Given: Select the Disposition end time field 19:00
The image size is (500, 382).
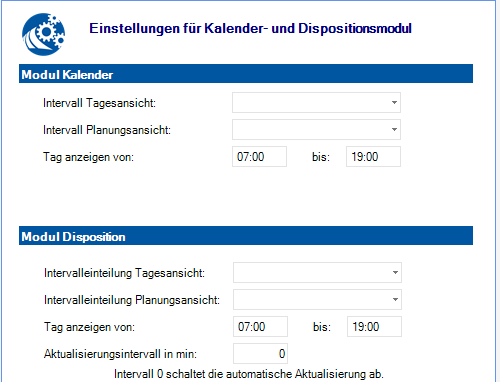Looking at the screenshot, I should click(x=374, y=327).
